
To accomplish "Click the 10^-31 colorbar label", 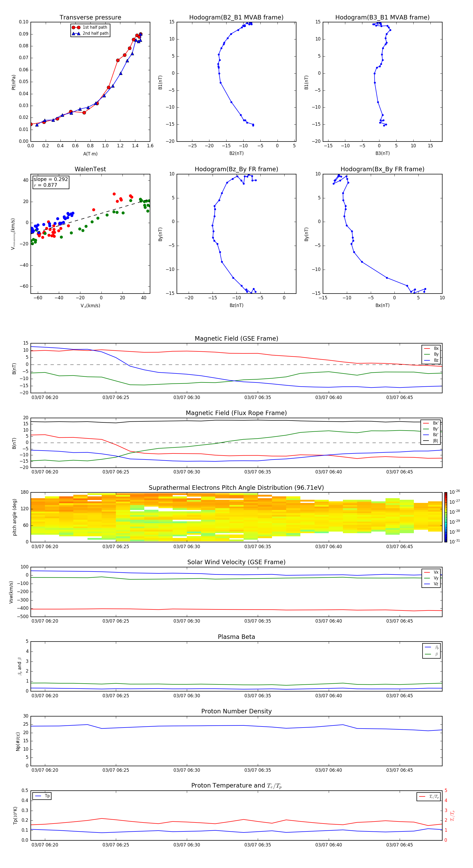I will tap(455, 542).
